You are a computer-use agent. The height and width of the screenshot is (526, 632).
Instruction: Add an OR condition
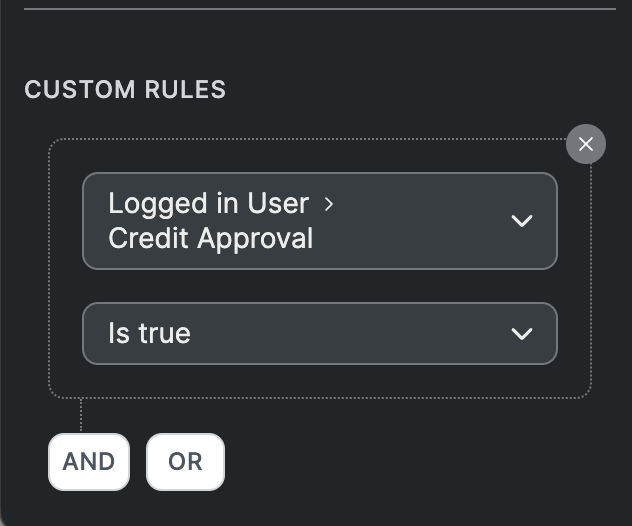pos(185,462)
